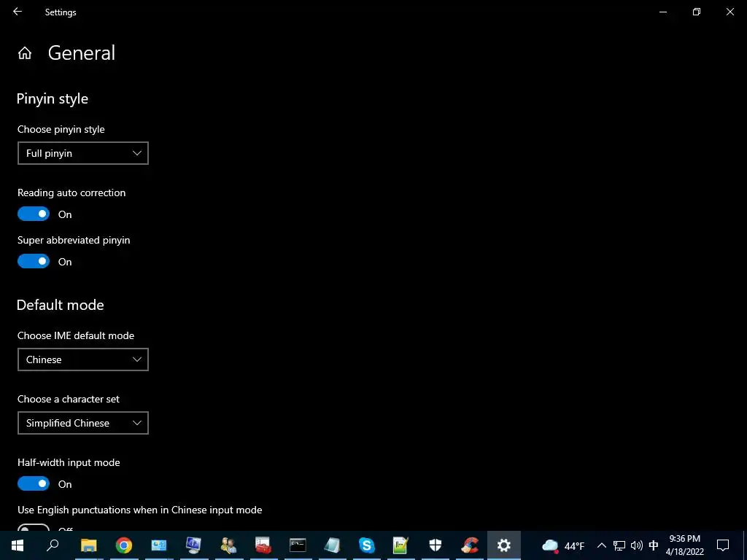Open the Choose a character set dropdown
This screenshot has height=560, width=747.
(x=83, y=423)
